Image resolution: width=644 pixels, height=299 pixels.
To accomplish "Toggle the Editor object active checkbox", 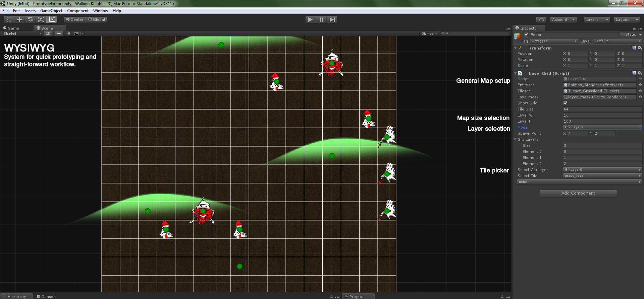I will click(526, 35).
